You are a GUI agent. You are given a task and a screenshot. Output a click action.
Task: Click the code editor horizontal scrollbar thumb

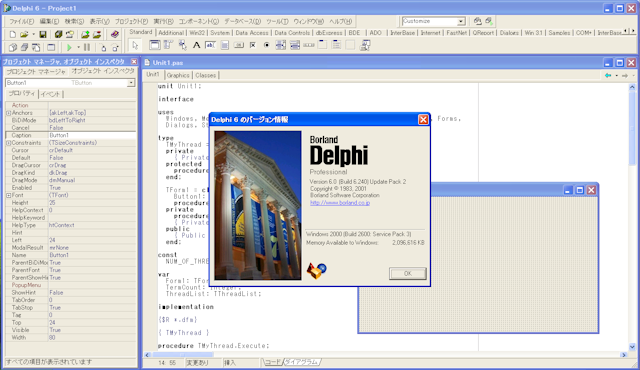coord(182,355)
